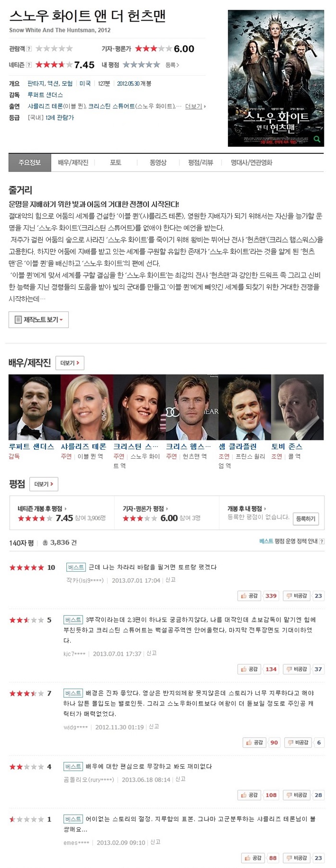Click the help icon next to 네티즌
Image resolution: width=336 pixels, height=868 pixels.
[x=29, y=65]
